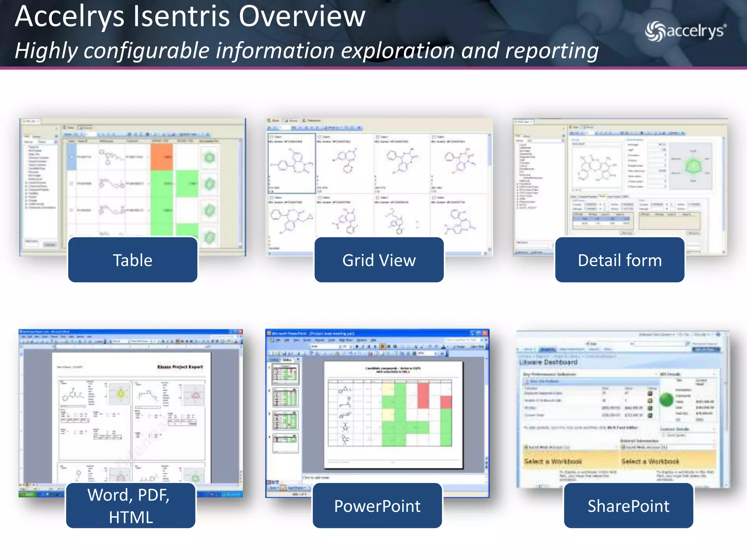Select slide 4 thumbnail in PowerPoint pane

(285, 443)
